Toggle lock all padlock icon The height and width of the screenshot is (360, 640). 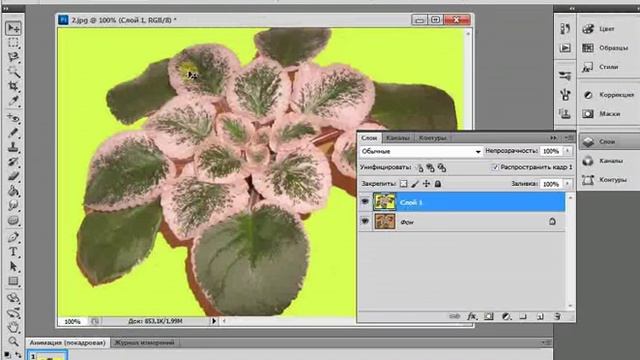(x=438, y=184)
